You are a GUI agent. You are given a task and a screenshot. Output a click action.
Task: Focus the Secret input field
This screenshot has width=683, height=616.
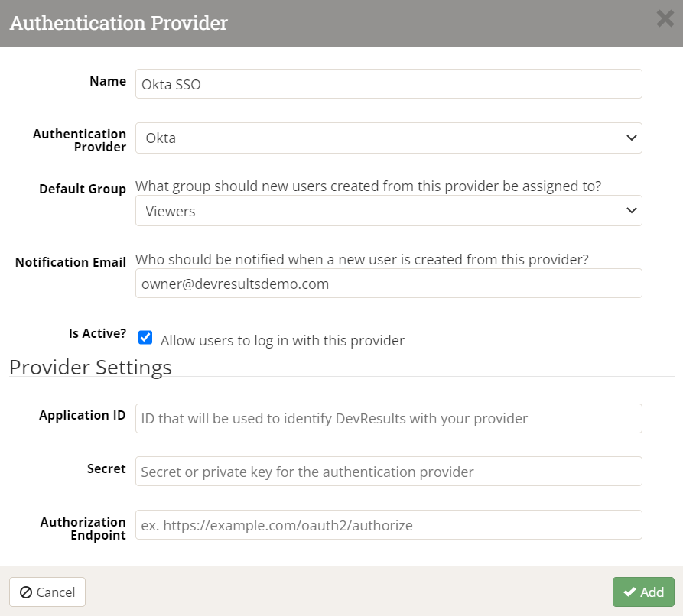tap(389, 472)
